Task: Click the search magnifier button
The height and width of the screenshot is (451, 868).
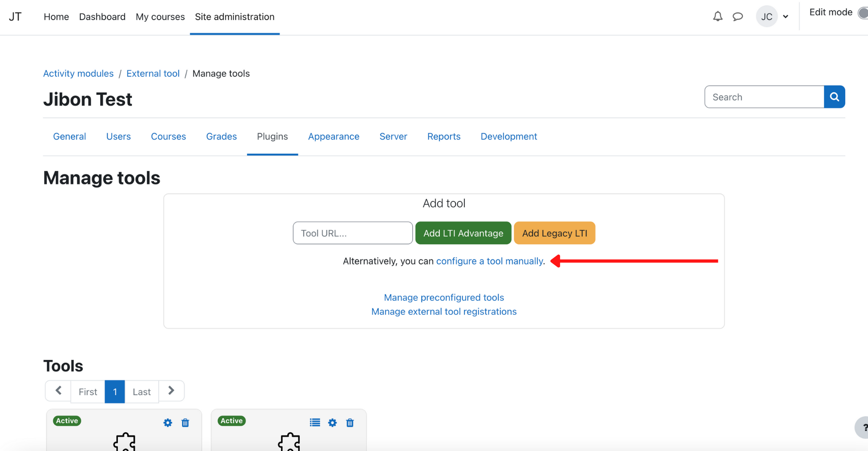Action: tap(834, 97)
